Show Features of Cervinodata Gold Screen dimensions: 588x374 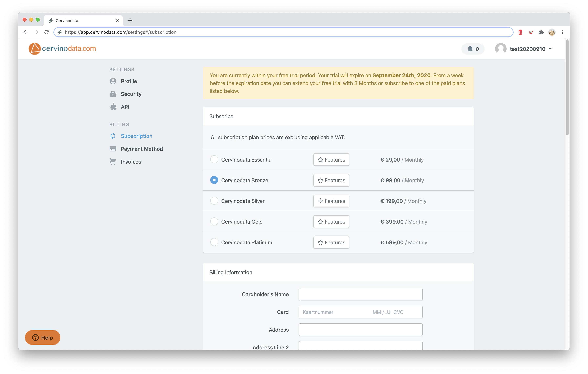[331, 222]
